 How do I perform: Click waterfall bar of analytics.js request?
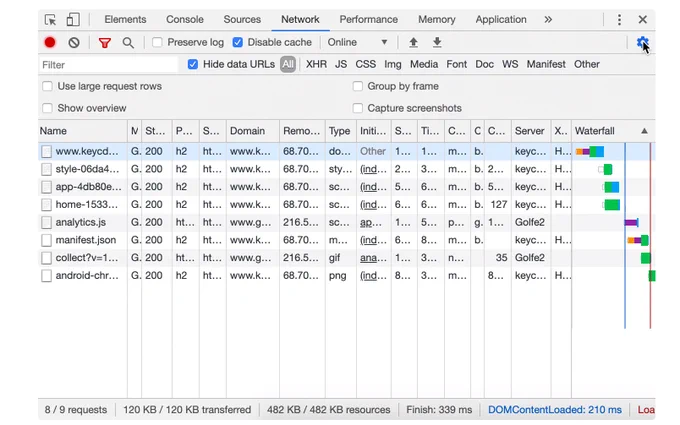(631, 222)
